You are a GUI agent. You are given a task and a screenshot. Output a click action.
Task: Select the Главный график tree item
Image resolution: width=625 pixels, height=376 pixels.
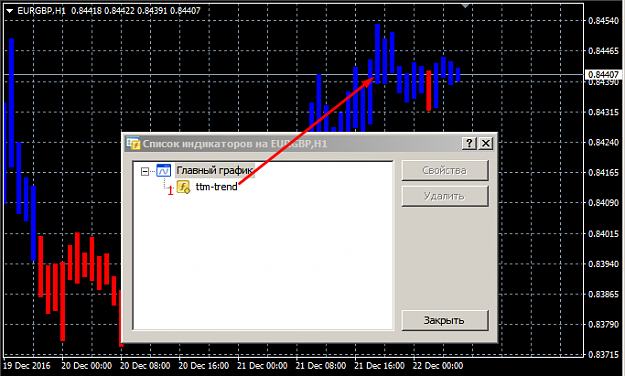coord(214,171)
